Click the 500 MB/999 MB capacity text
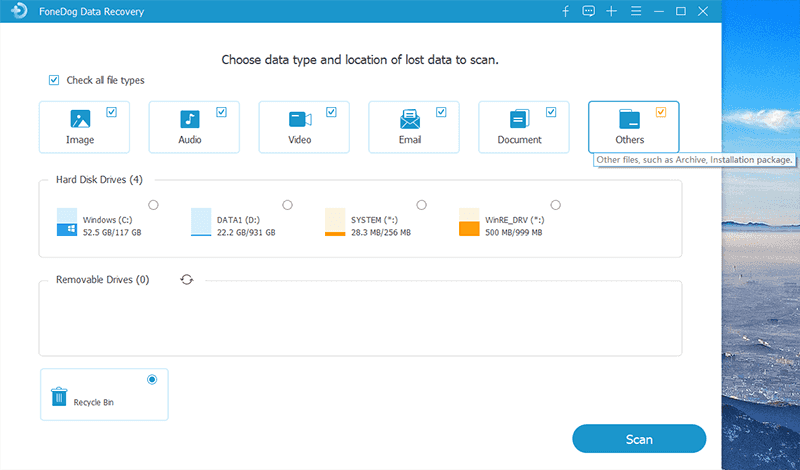This screenshot has width=800, height=470. pyautogui.click(x=514, y=232)
